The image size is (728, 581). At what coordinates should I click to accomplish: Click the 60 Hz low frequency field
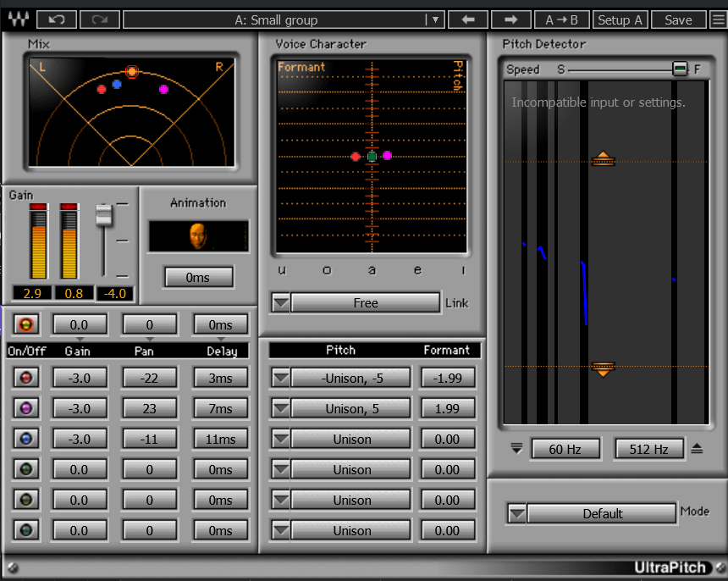pos(565,449)
